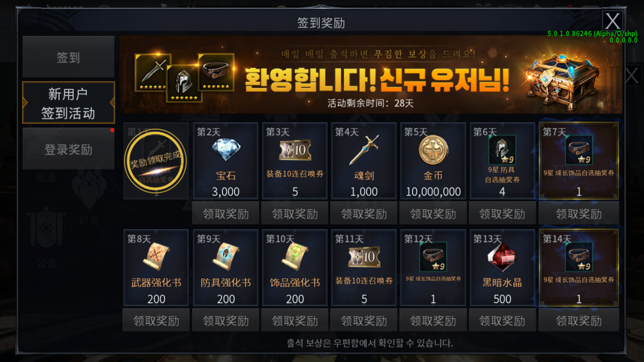Select the Day 2 gemstone diamond icon
Image resolution: width=644 pixels, height=362 pixels.
[226, 149]
